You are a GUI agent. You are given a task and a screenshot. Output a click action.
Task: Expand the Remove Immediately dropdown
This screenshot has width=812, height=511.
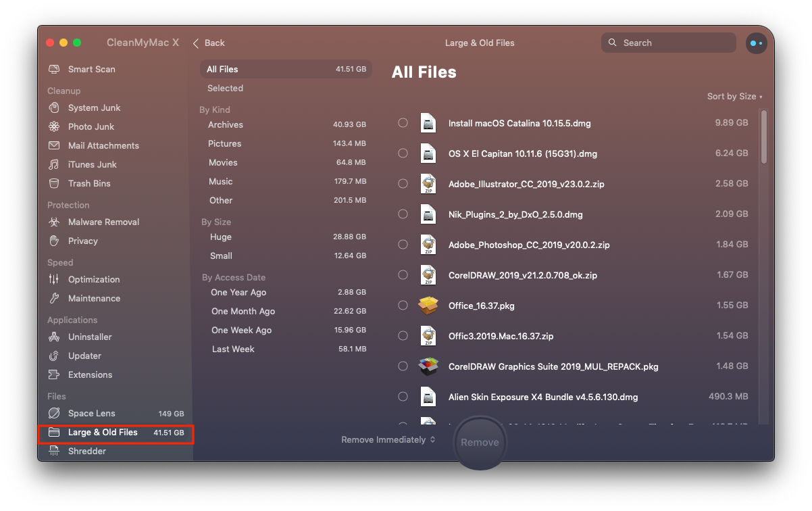(388, 440)
